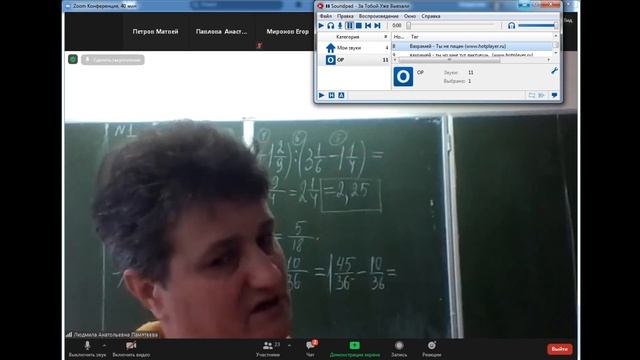The image size is (640, 360).
Task: Open the Воспроизведение menu
Action: (378, 16)
